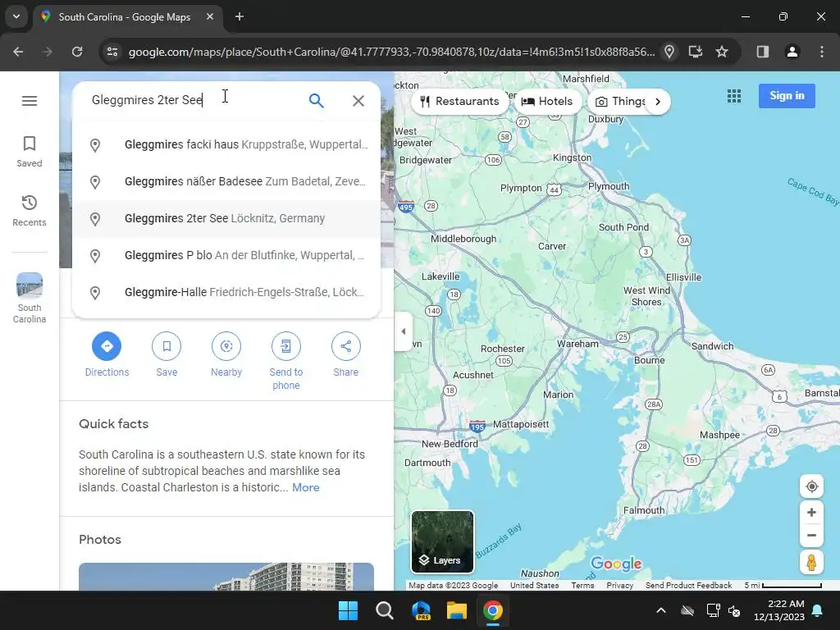Click Send to phone icon
Viewport: 840px width, 630px height.
(286, 346)
